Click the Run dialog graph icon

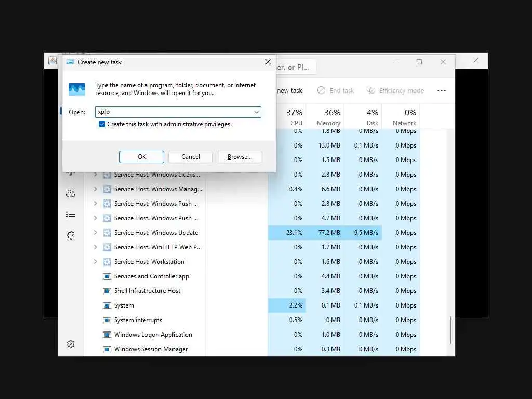coord(77,89)
